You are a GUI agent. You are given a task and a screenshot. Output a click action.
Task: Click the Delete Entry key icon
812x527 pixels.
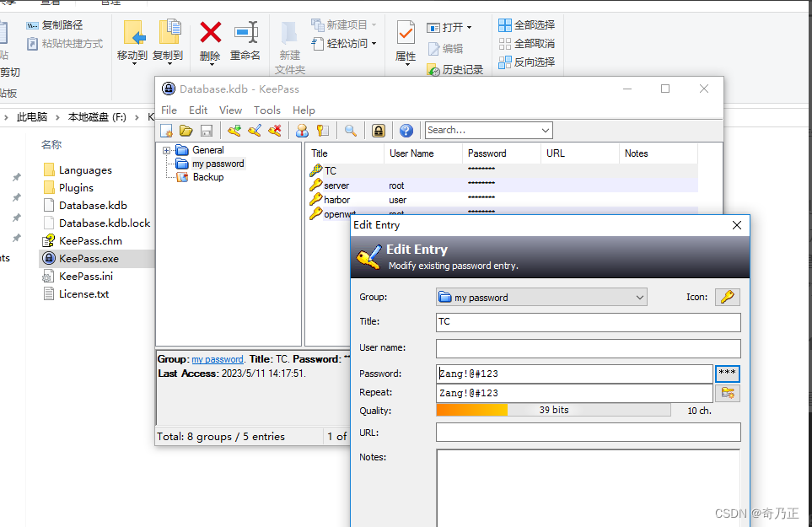pos(275,131)
